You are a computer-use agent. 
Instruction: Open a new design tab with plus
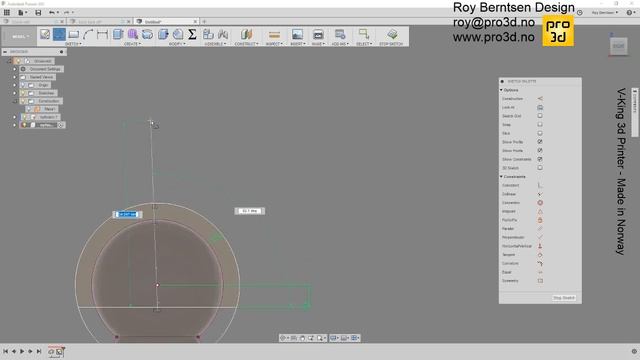[x=204, y=22]
